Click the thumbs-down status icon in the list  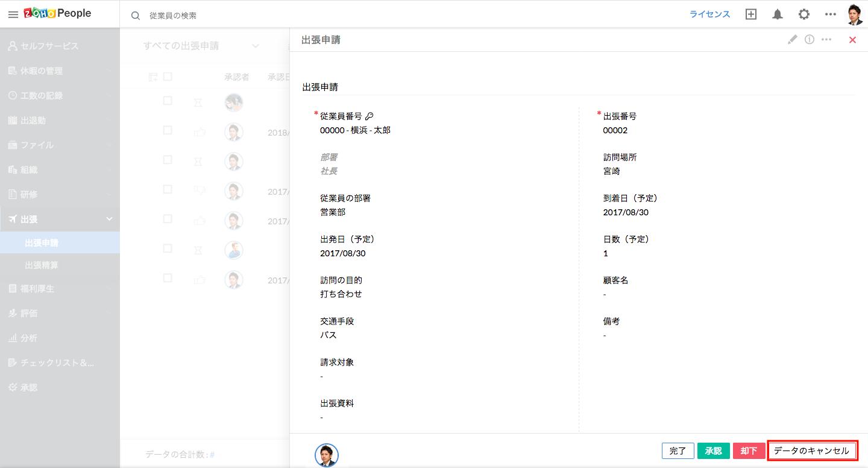pos(200,191)
